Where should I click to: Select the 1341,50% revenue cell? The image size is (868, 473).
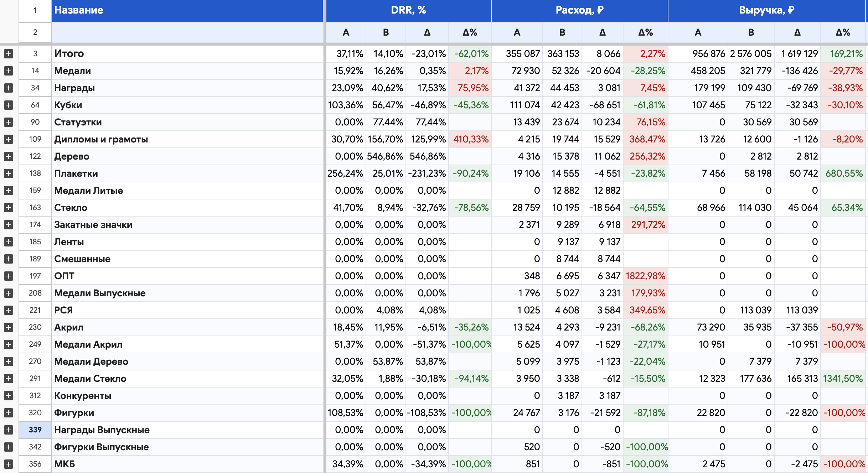point(843,379)
